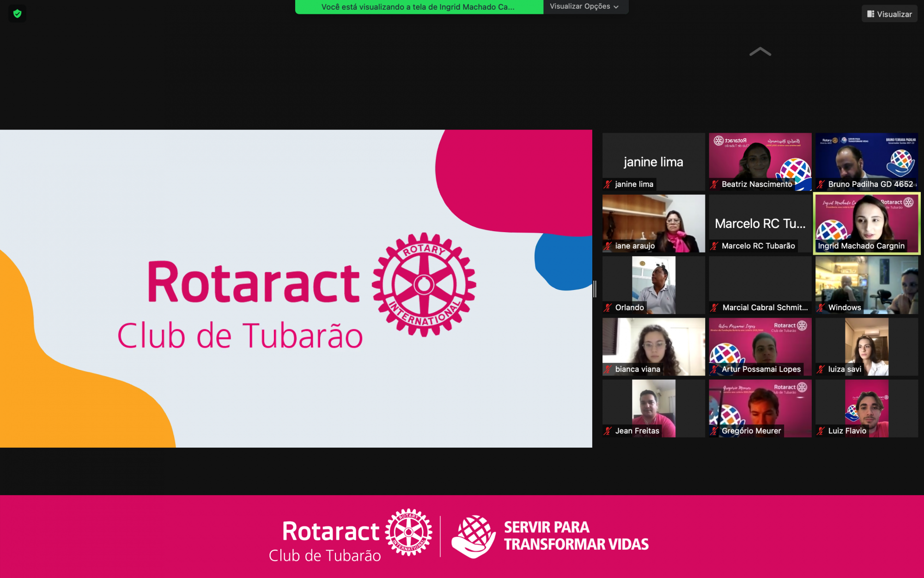924x578 pixels.
Task: Collapse the gallery with the up chevron
Action: [760, 52]
